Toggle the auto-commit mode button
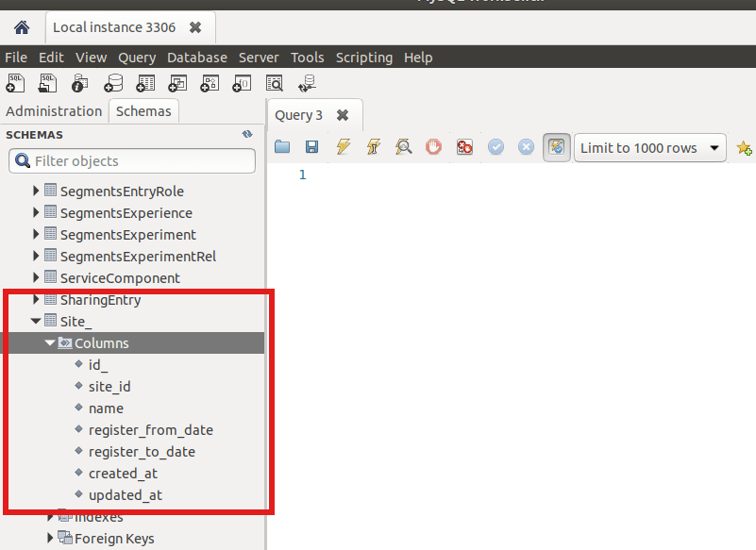The height and width of the screenshot is (550, 756). (x=557, y=147)
